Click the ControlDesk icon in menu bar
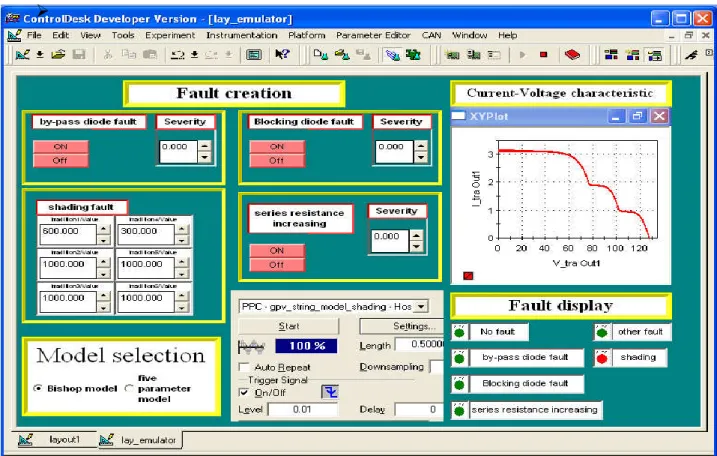The width and height of the screenshot is (717, 456). pyautogui.click(x=14, y=35)
